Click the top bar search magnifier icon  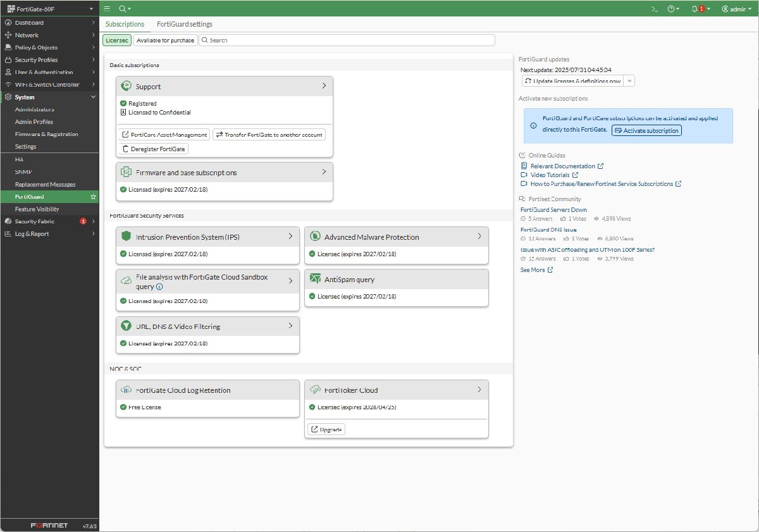[123, 9]
